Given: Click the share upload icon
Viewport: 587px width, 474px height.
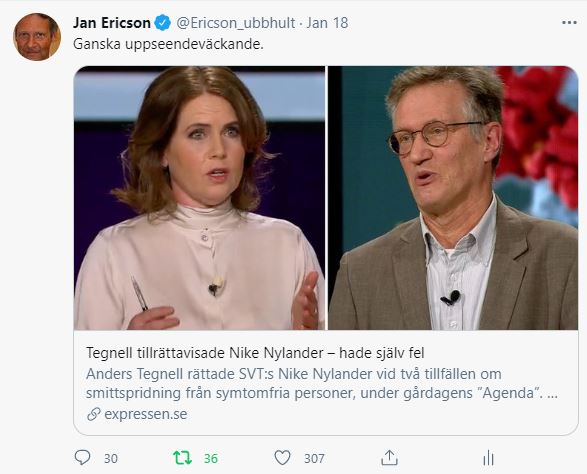Looking at the screenshot, I should pos(389,458).
